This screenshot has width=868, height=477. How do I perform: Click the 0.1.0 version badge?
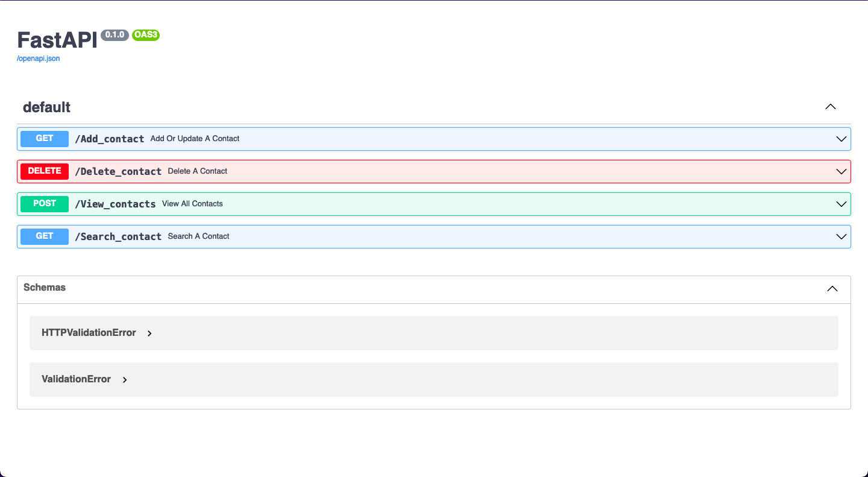pos(115,35)
